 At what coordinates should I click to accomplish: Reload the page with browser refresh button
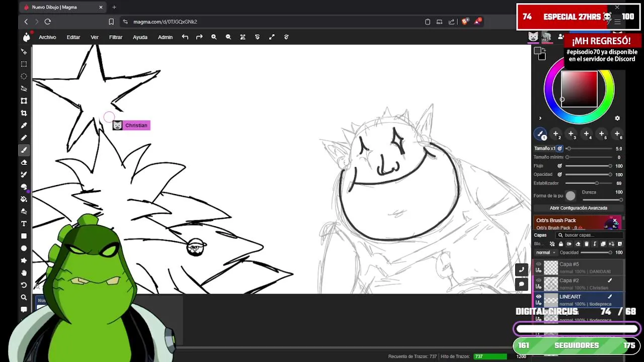[48, 22]
